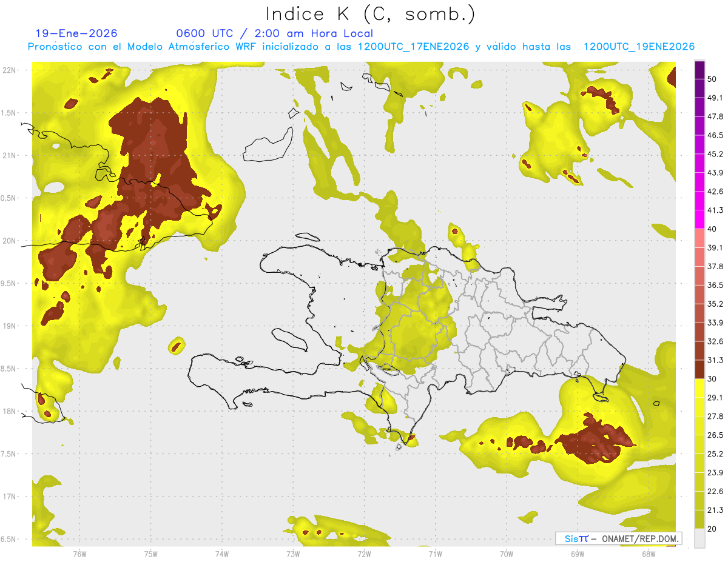Click the longitude label 75W
The height and width of the screenshot is (562, 728).
(151, 554)
